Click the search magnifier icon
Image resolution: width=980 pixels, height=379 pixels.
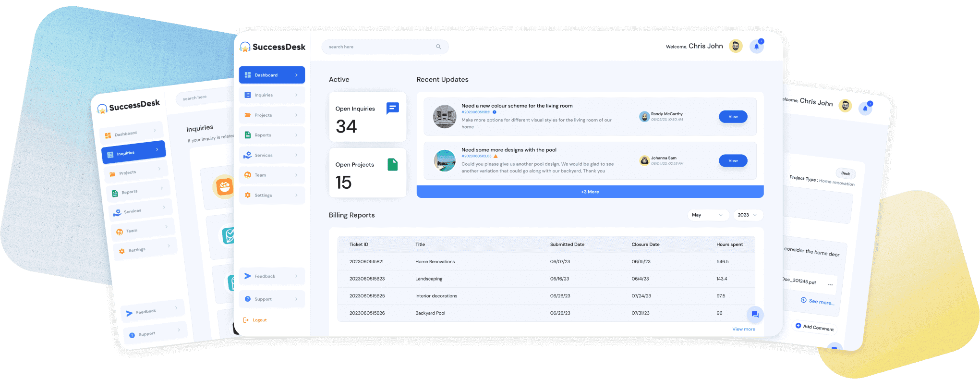point(438,47)
